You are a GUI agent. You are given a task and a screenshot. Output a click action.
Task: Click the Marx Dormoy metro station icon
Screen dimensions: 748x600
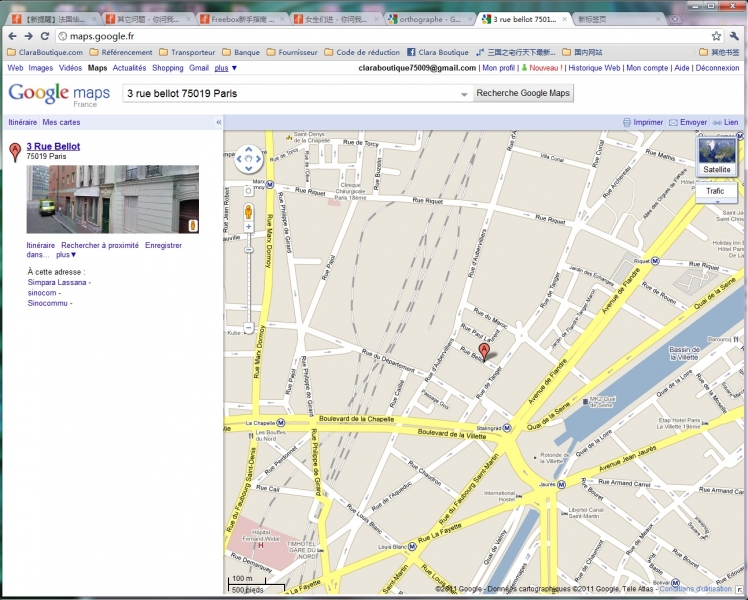coord(270,184)
